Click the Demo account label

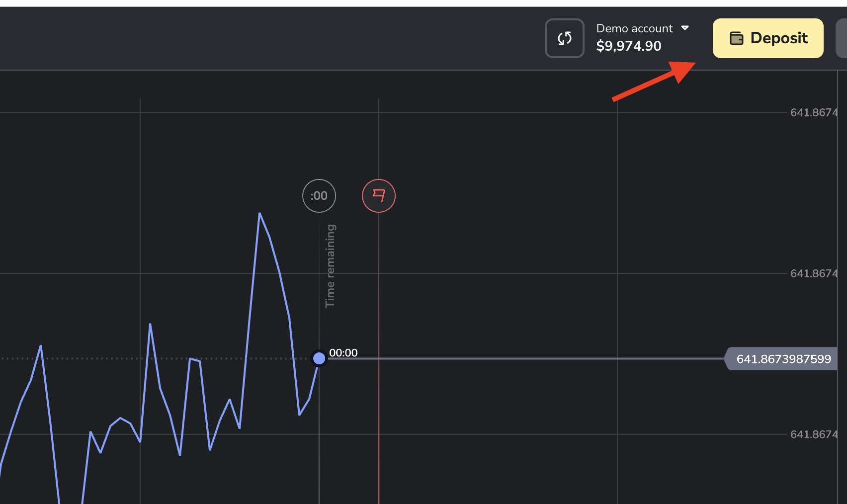(634, 28)
